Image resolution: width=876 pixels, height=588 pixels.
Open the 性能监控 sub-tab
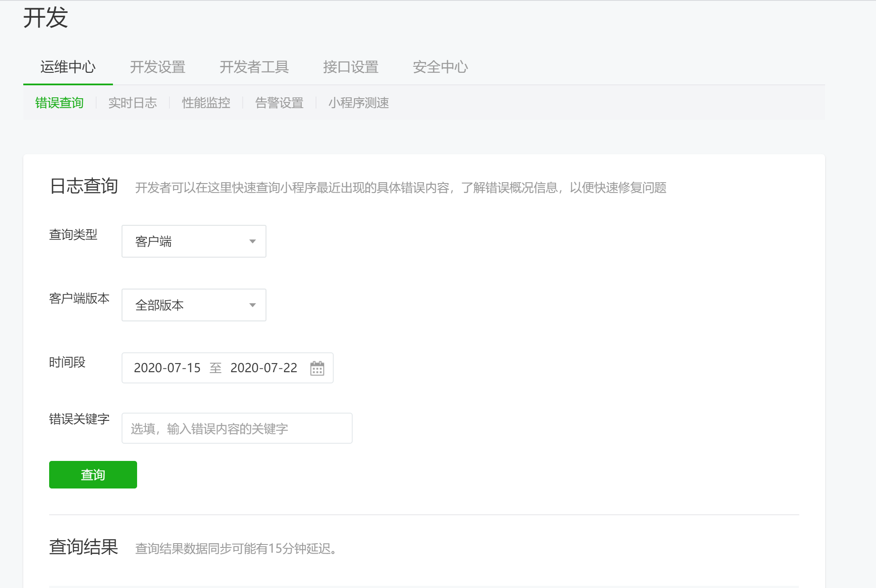point(206,103)
